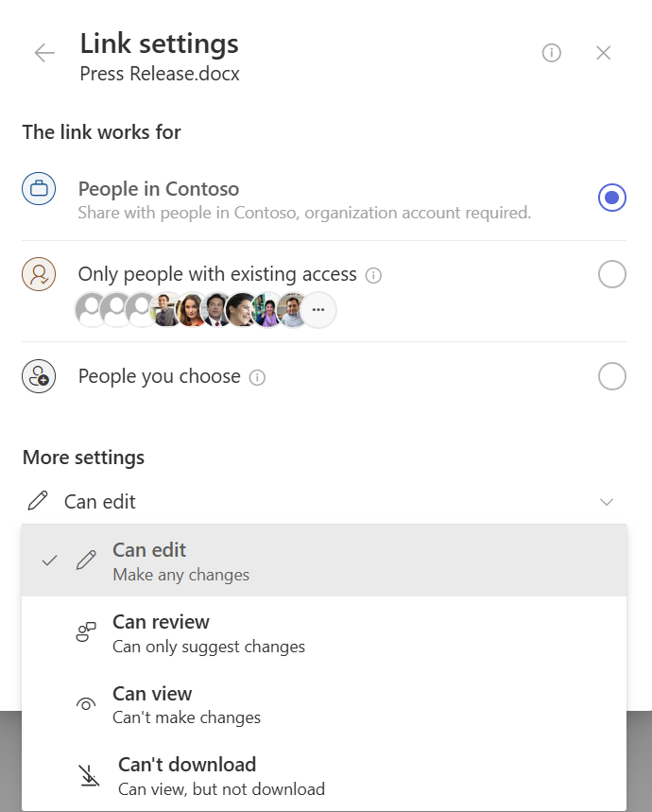
Task: Collapse the Can edit permissions dropdown
Action: (x=607, y=502)
